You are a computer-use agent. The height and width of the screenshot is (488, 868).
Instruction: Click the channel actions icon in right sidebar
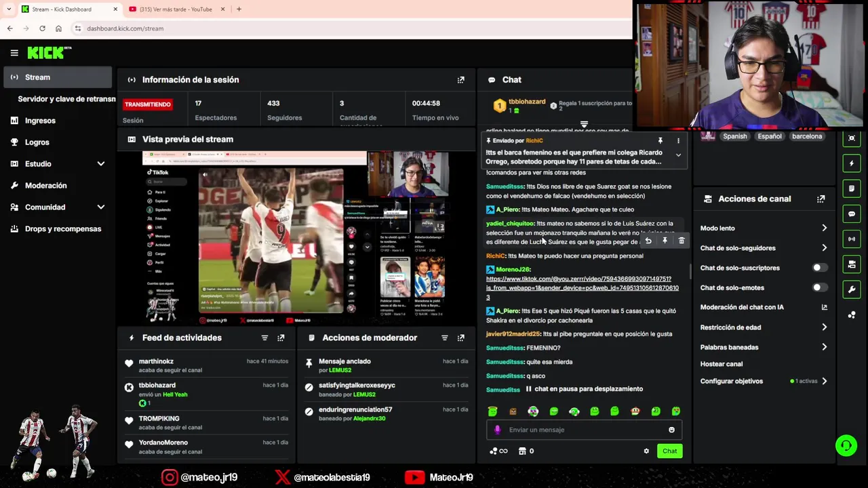point(852,264)
